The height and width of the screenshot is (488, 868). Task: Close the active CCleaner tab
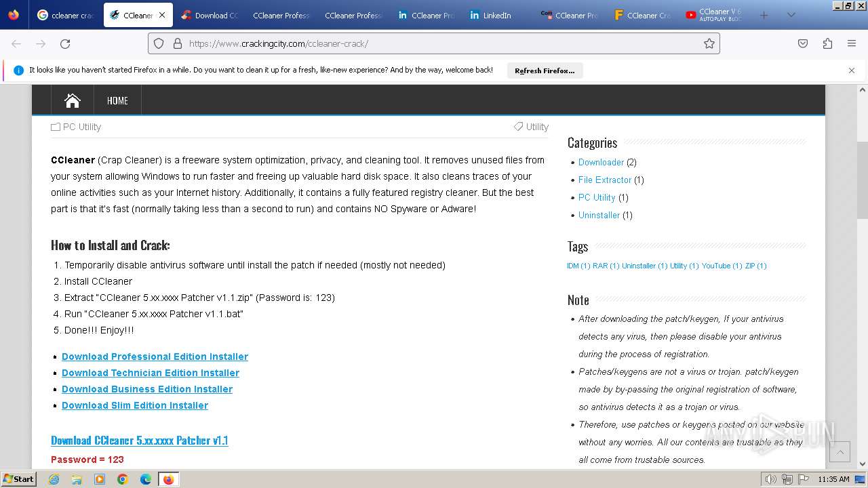pyautogui.click(x=161, y=15)
